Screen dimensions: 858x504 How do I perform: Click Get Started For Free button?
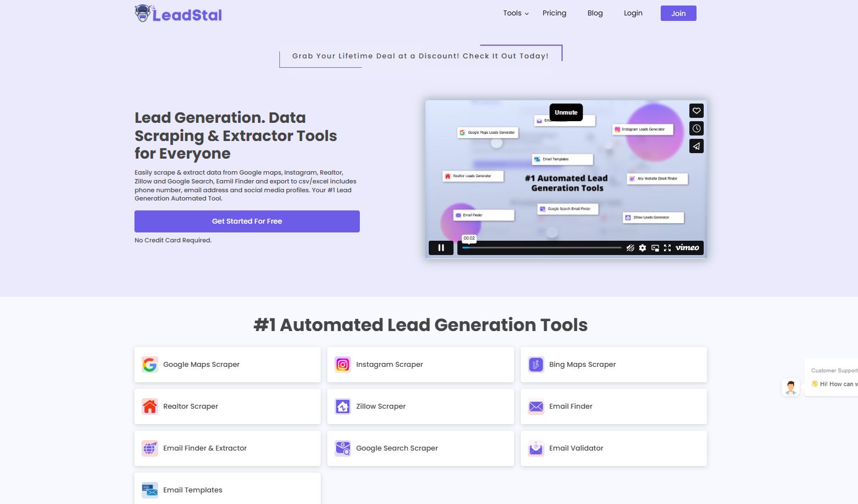[x=247, y=221]
